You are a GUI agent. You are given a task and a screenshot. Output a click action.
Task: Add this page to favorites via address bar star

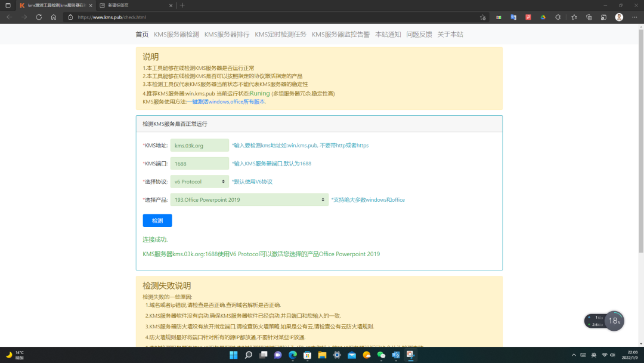point(483,18)
